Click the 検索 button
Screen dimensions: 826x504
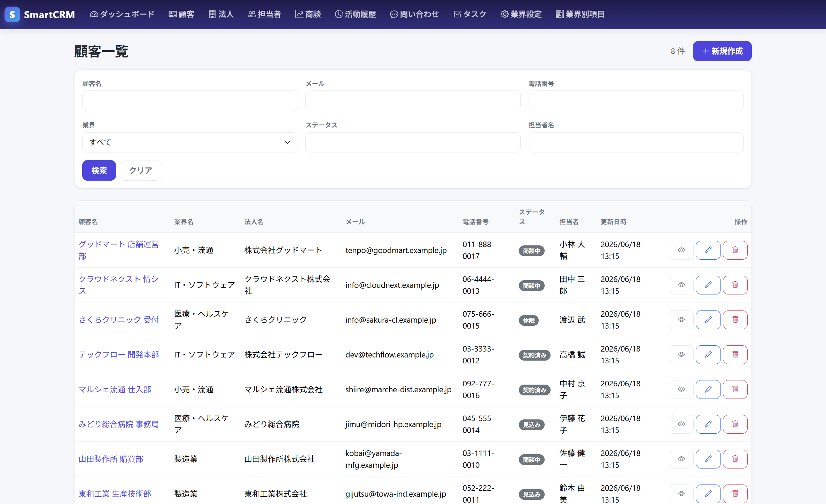(99, 171)
